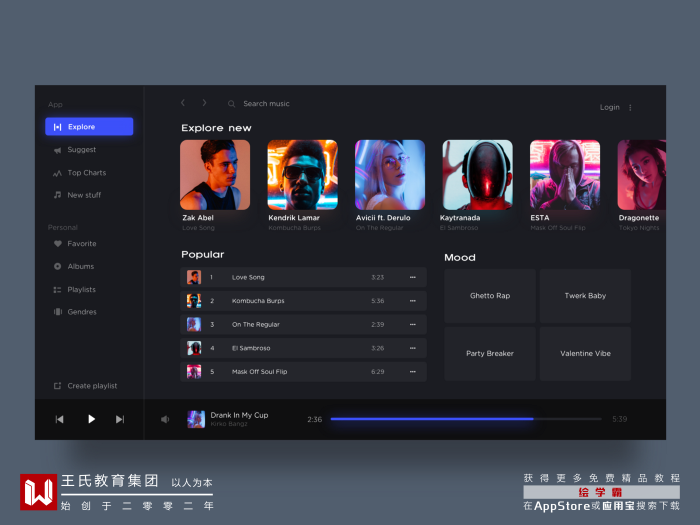This screenshot has width=700, height=525.
Task: Click the On The Regular row thumbnail
Action: tap(194, 325)
